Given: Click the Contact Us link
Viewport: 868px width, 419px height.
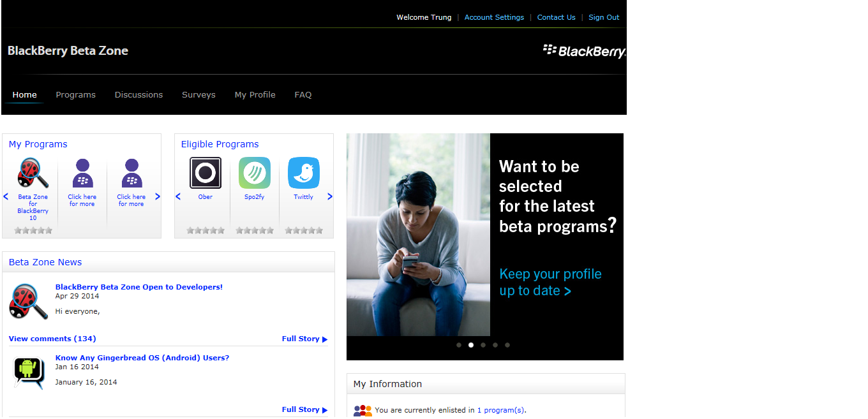Looking at the screenshot, I should coord(557,17).
